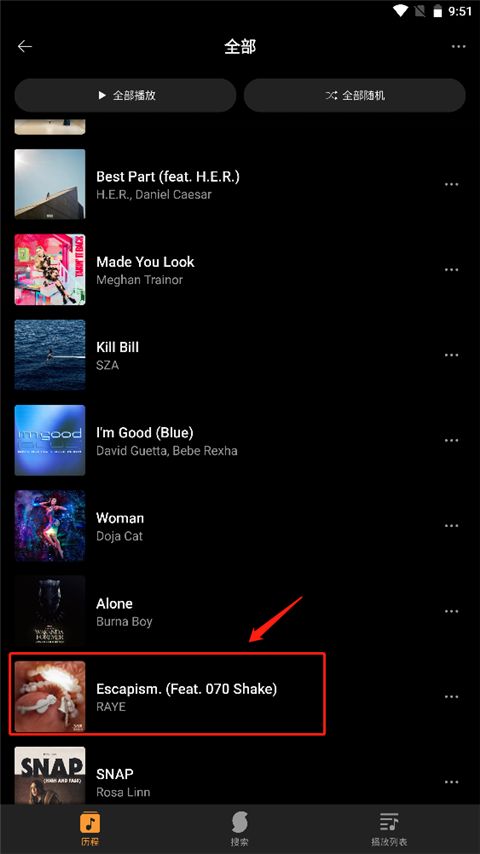Tap the 全部播放 play all button

[125, 95]
